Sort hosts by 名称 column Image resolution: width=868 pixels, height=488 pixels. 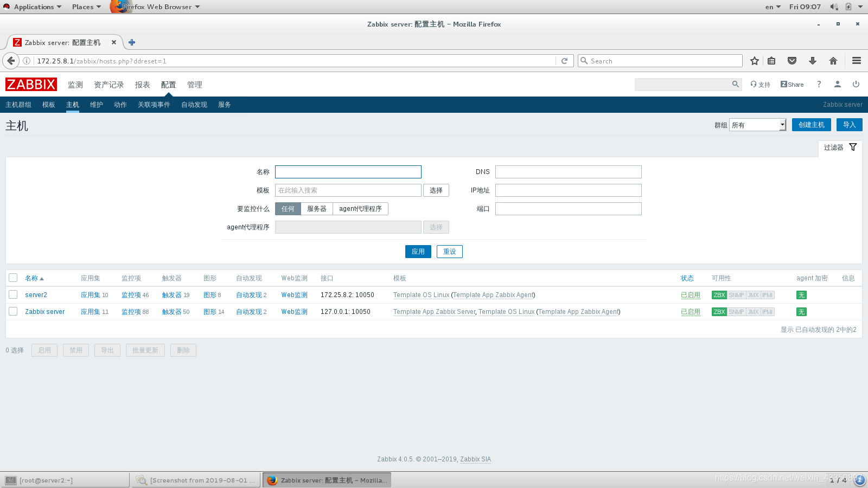tap(34, 278)
